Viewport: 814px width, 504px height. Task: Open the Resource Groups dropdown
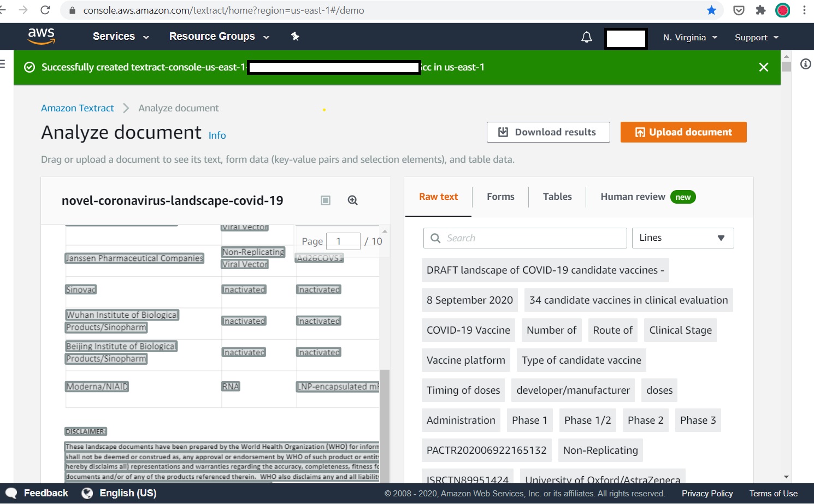click(219, 37)
